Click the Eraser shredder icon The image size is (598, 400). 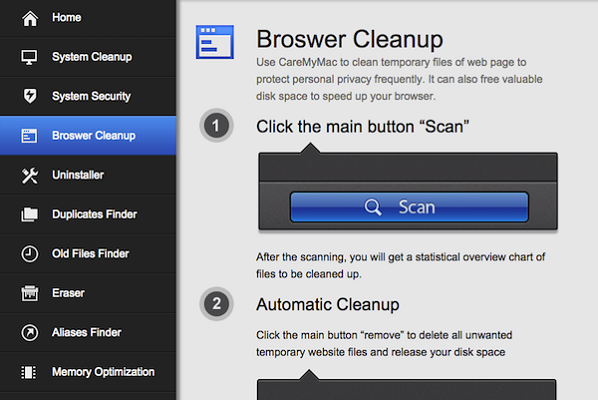tap(29, 293)
